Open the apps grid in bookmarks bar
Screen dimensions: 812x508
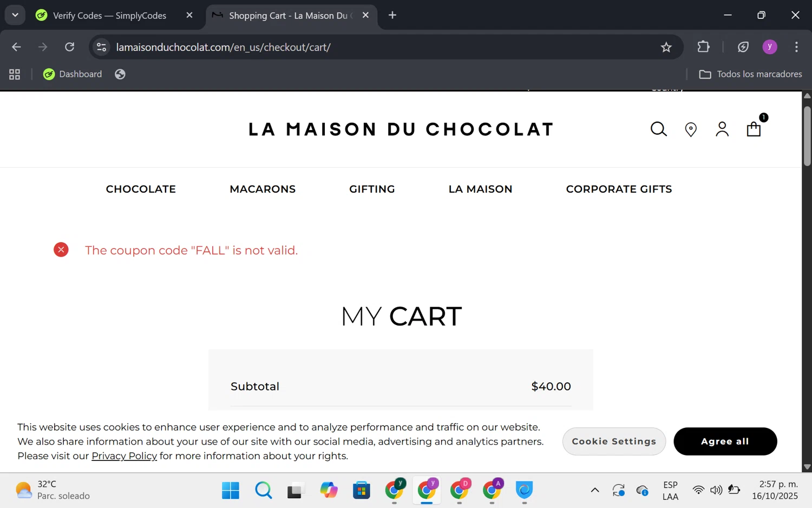(x=15, y=74)
